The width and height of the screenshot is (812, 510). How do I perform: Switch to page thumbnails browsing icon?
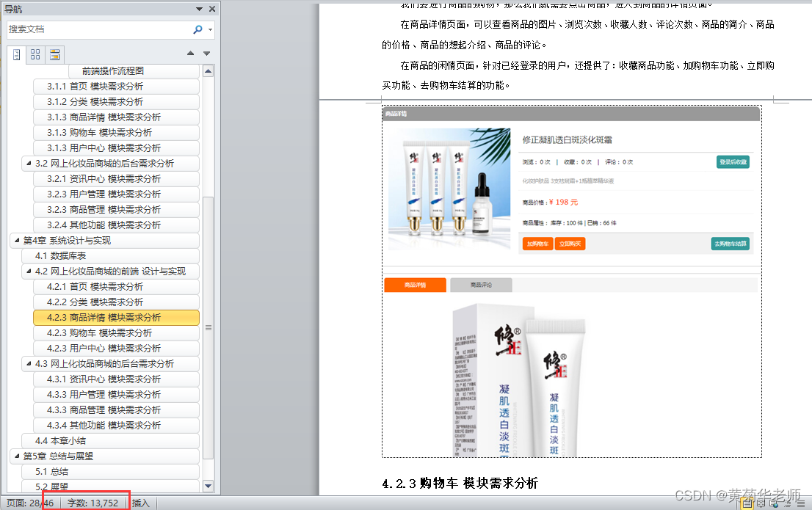(35, 54)
